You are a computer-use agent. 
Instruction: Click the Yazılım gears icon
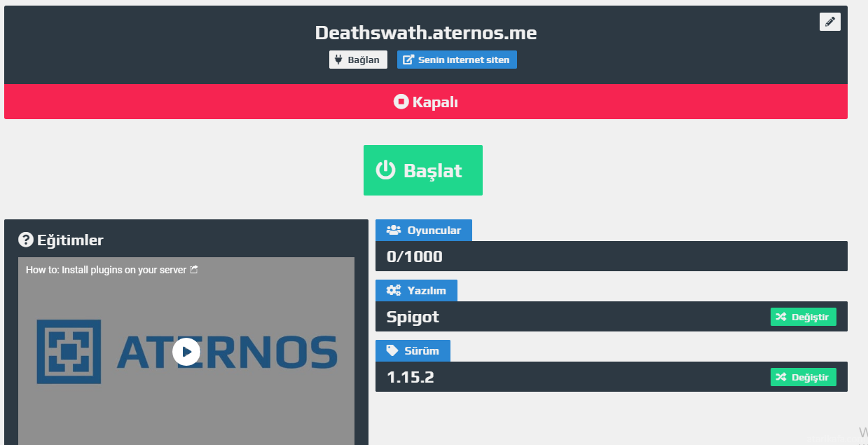click(x=393, y=290)
